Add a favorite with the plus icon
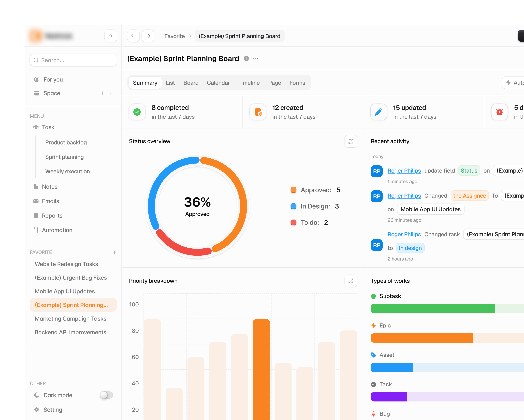 click(114, 252)
